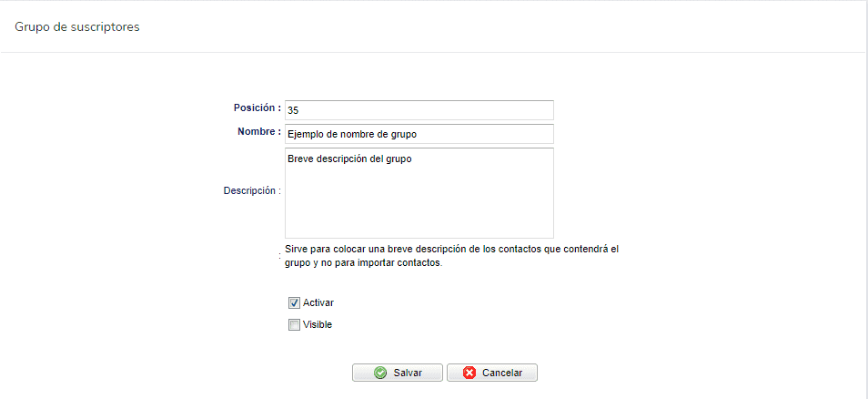Enable the Visible checkbox
868x399 pixels.
coord(294,324)
